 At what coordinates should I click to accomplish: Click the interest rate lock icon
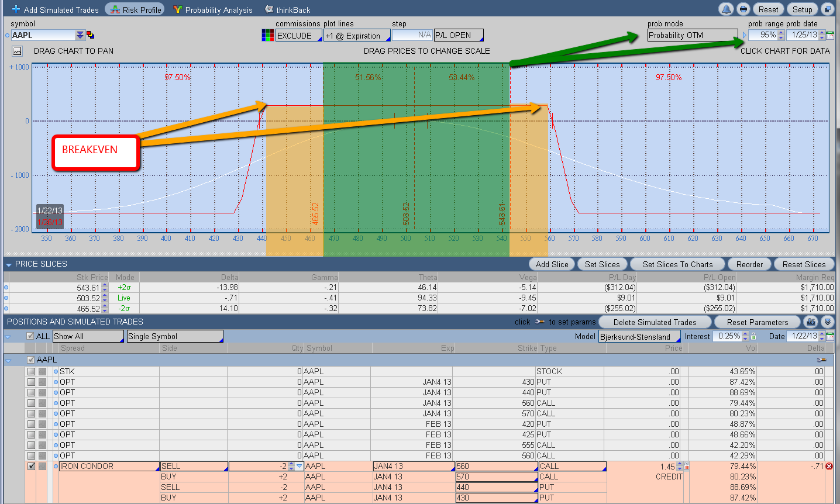753,337
